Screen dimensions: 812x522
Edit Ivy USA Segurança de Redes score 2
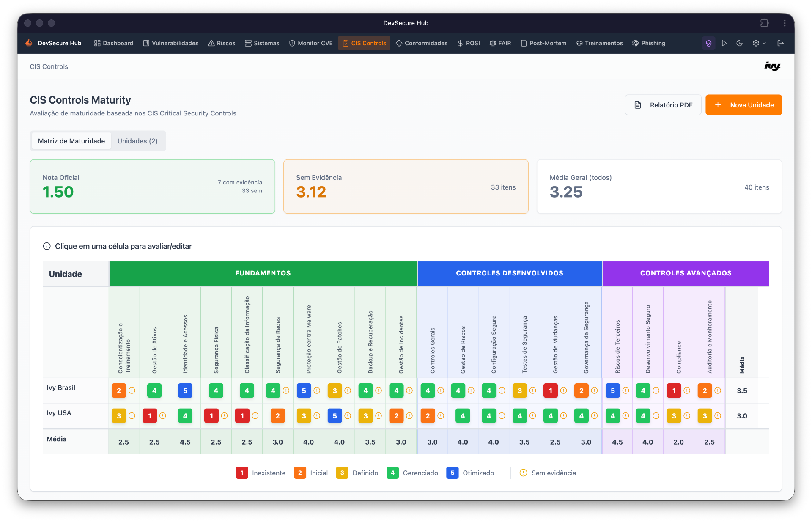pos(278,416)
